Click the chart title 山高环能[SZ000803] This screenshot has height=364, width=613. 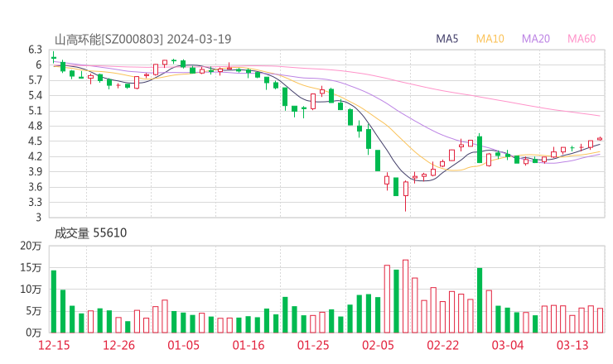click(x=109, y=39)
